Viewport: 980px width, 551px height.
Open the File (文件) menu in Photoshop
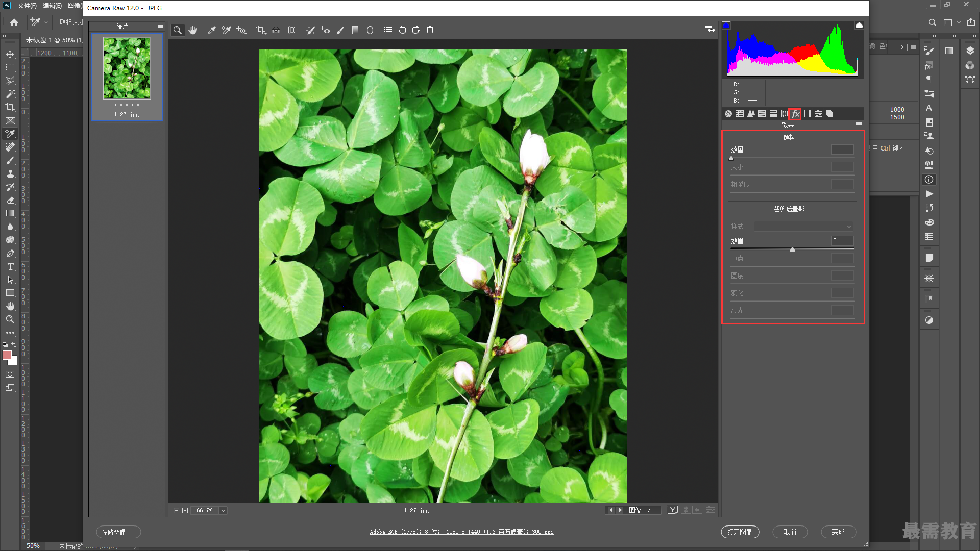[x=27, y=6]
